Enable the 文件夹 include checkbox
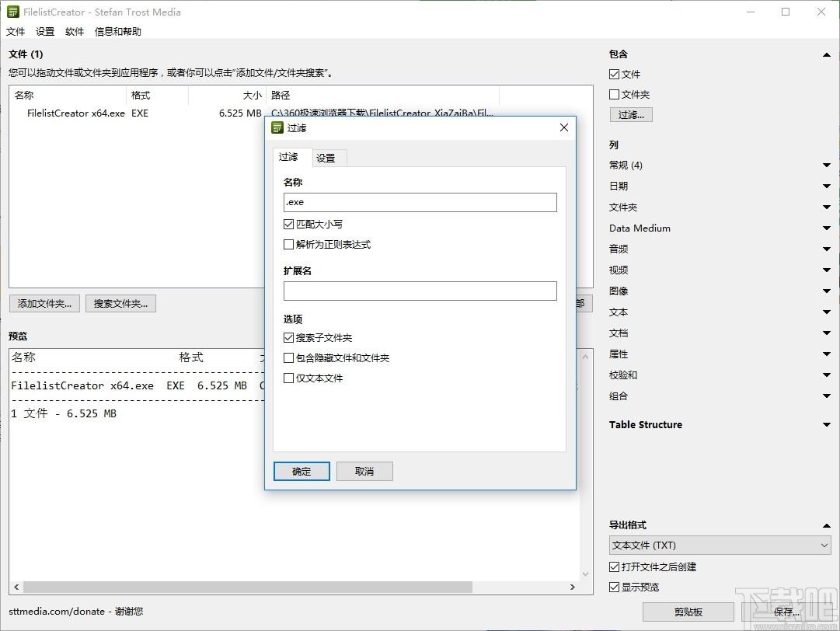The height and width of the screenshot is (631, 840). click(615, 94)
